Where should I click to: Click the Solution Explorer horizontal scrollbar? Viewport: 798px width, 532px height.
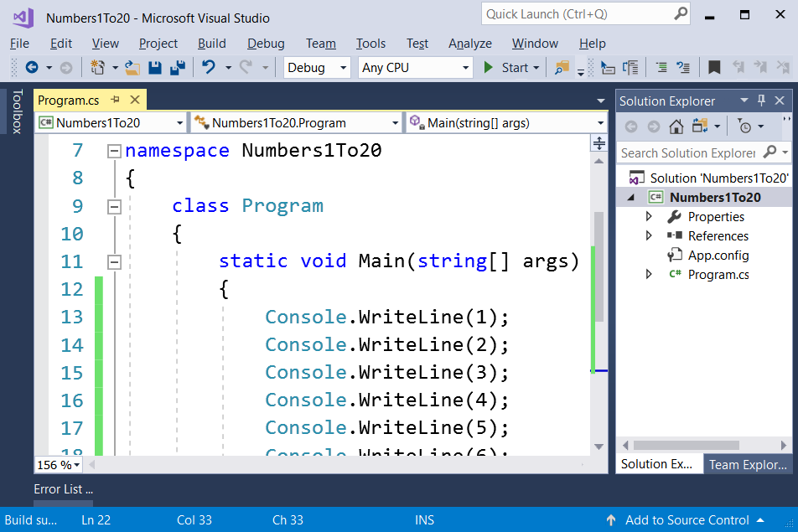(686, 445)
